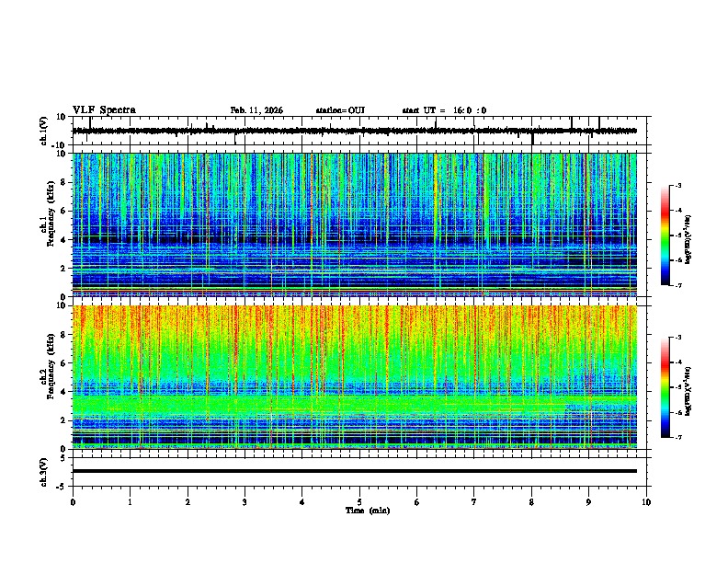
Task: Click the log(PSD) label beside ch.1 colorbar
Action: click(688, 239)
